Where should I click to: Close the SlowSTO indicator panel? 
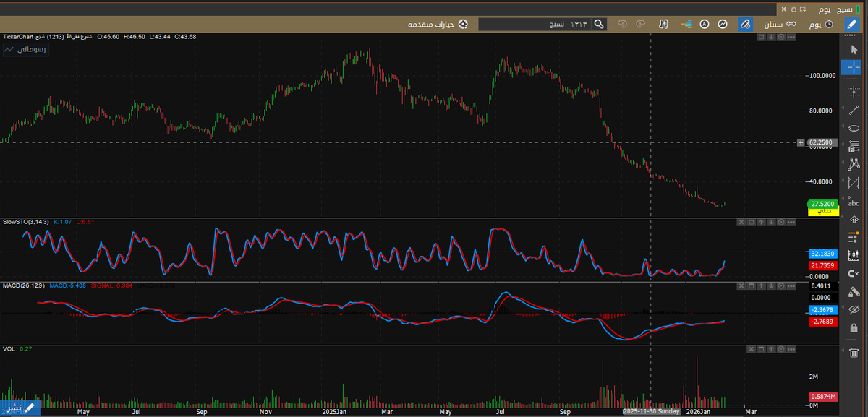[x=741, y=222]
